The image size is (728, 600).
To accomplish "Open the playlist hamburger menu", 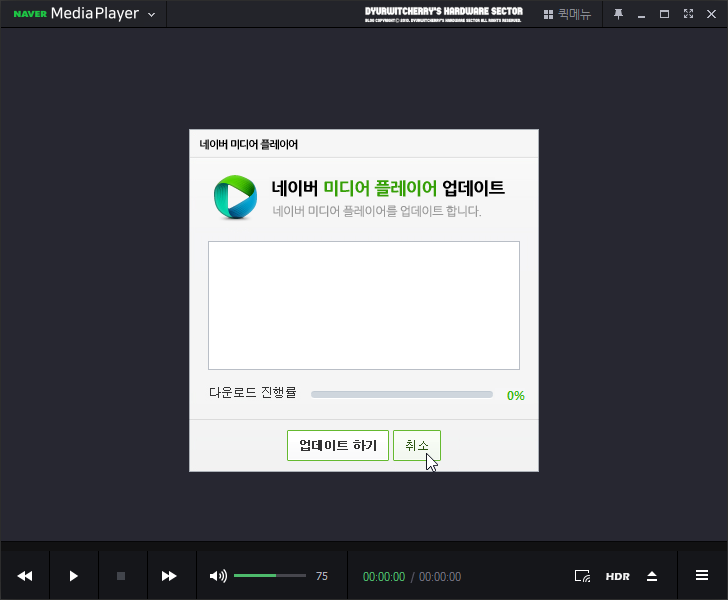I will (702, 575).
